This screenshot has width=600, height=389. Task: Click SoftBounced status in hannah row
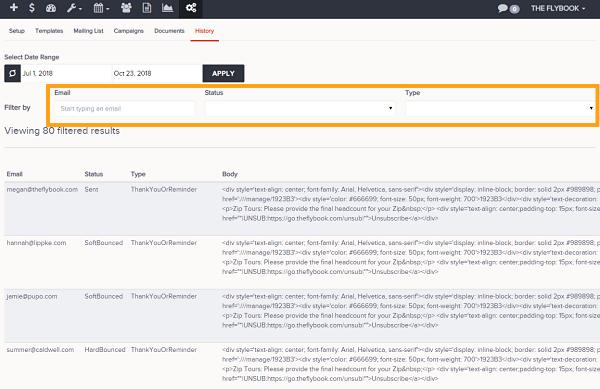104,243
